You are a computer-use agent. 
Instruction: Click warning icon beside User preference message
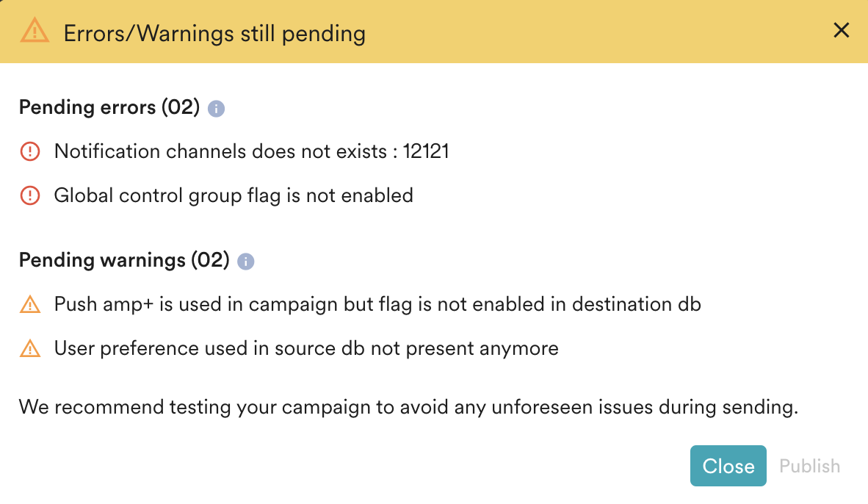[29, 348]
